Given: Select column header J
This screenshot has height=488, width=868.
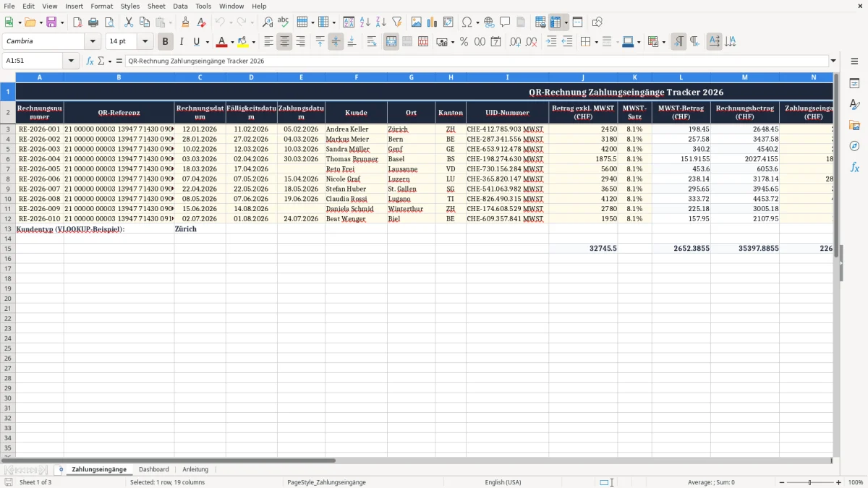Looking at the screenshot, I should (x=583, y=77).
